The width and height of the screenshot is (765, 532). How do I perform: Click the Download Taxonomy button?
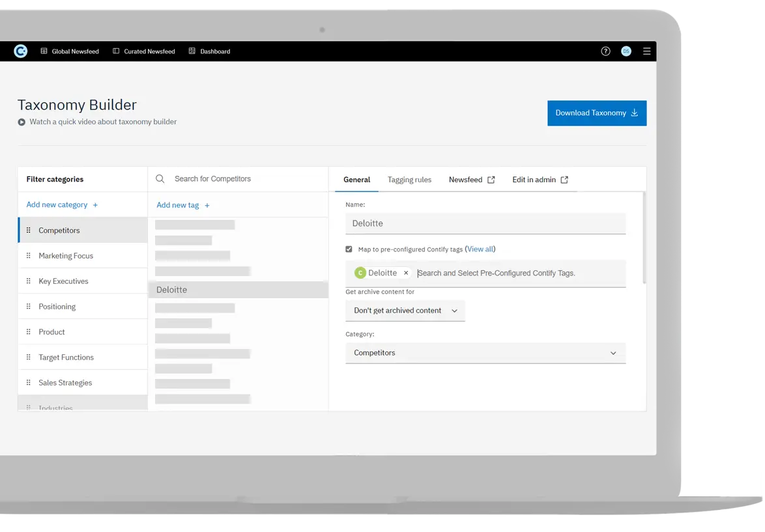pyautogui.click(x=597, y=113)
